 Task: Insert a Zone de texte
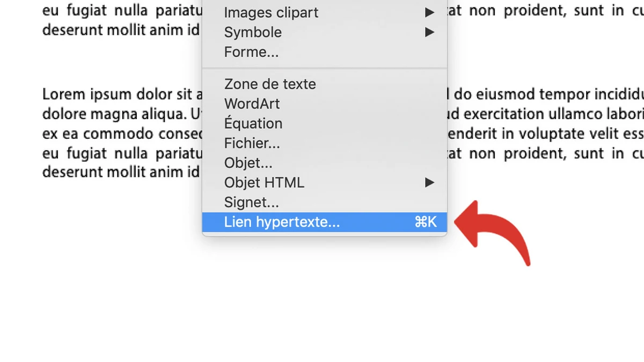270,84
